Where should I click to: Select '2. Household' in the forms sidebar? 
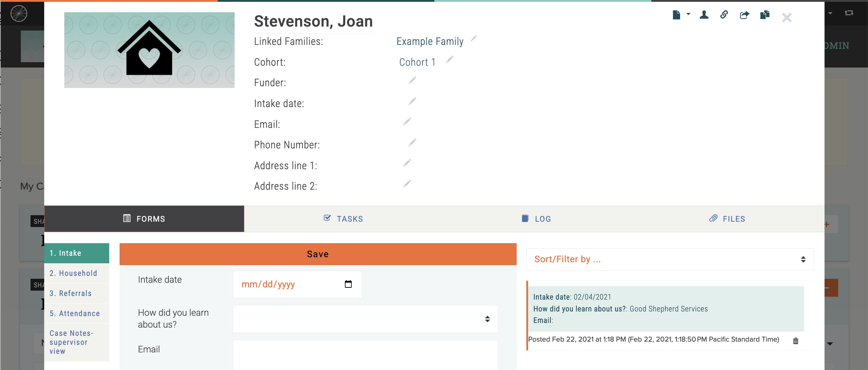73,273
